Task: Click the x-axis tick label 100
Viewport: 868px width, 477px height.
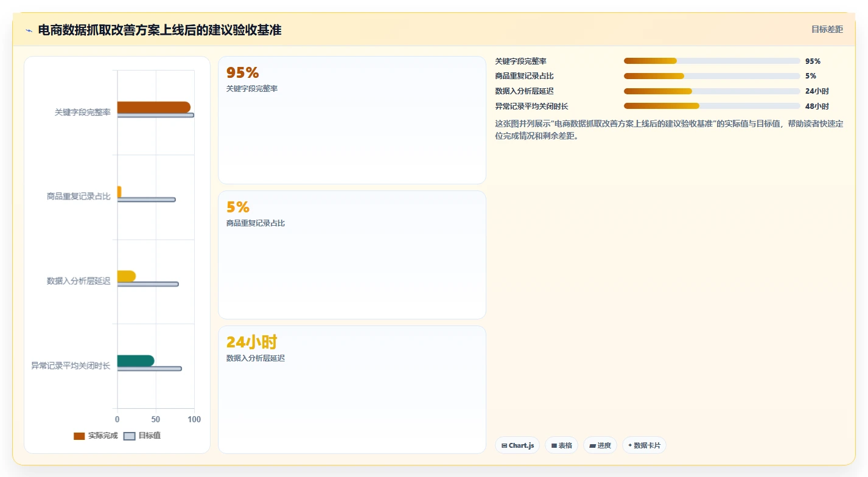Action: (x=194, y=420)
